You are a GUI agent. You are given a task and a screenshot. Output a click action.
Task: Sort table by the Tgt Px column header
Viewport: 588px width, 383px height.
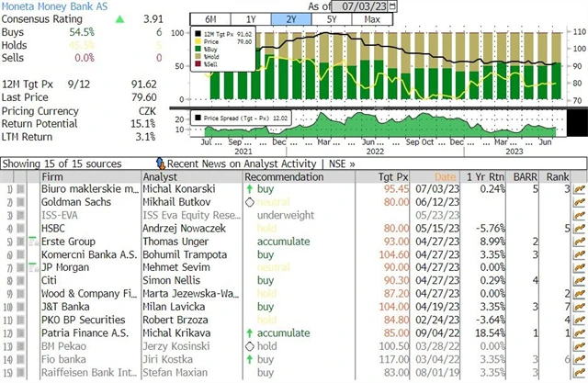click(395, 176)
